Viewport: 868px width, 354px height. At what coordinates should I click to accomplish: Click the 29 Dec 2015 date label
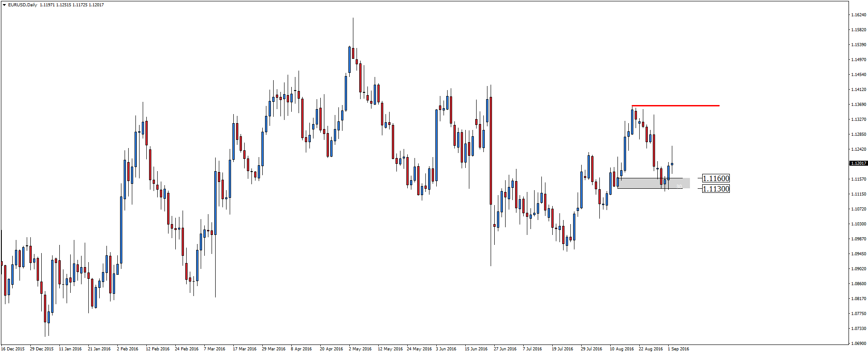41,349
